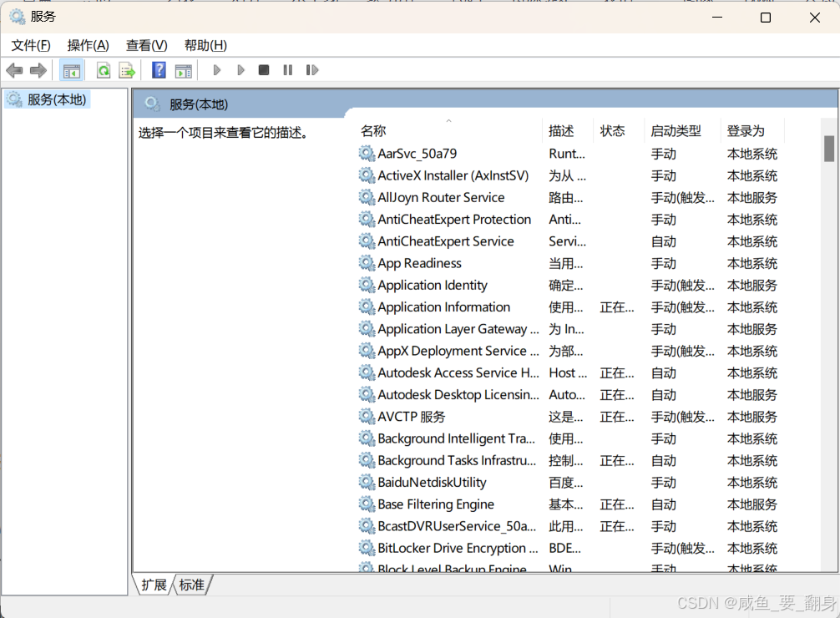Click the Forward arrow toolbar icon
The image size is (840, 618).
[x=38, y=70]
